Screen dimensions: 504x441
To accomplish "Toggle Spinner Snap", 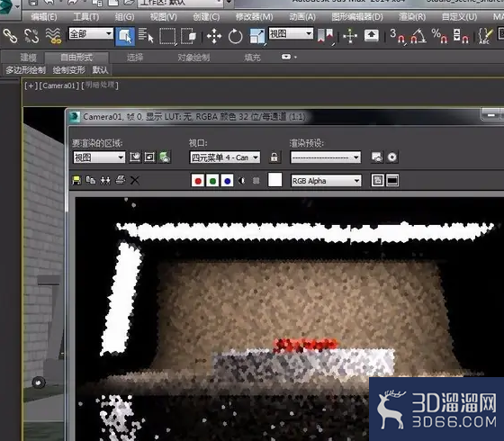I will [460, 36].
